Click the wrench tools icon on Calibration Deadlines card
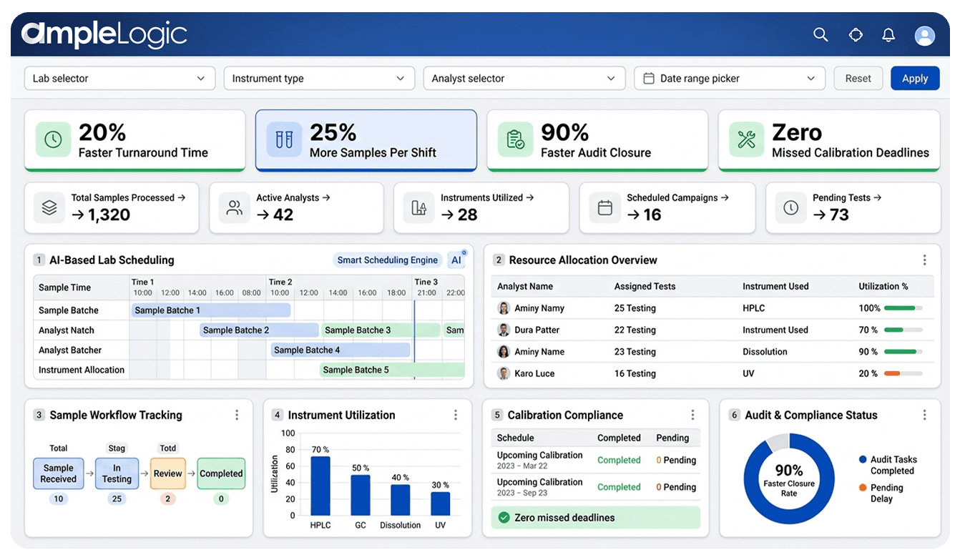Screen dimensions: 960x560 tap(746, 139)
